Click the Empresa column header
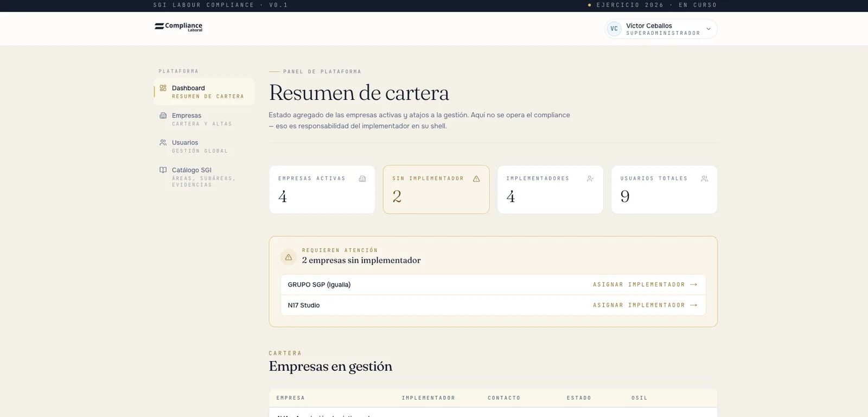 click(x=291, y=398)
